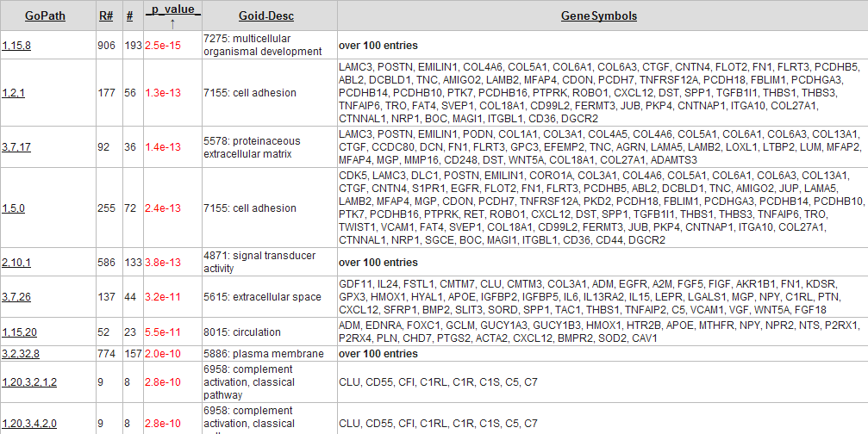Sort by Goid-Desc column header
This screenshot has height=434, width=868.
pos(266,16)
